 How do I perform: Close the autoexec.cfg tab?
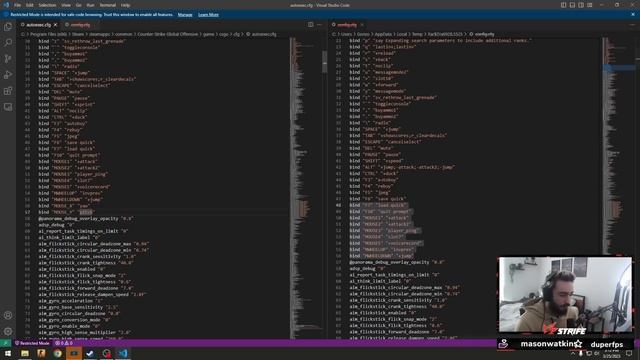[56, 24]
